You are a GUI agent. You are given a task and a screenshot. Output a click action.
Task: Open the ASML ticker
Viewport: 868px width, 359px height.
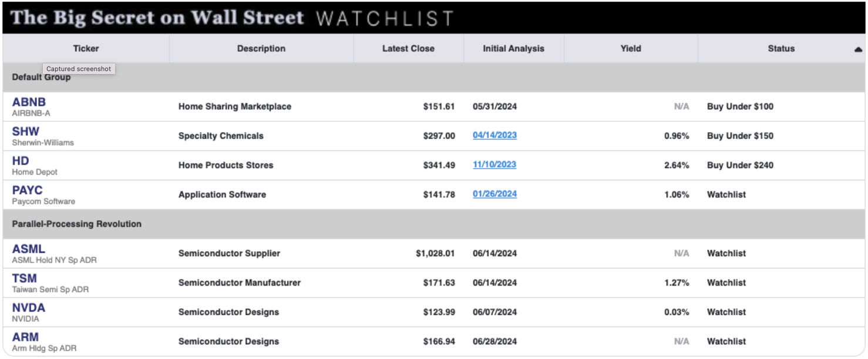click(29, 249)
